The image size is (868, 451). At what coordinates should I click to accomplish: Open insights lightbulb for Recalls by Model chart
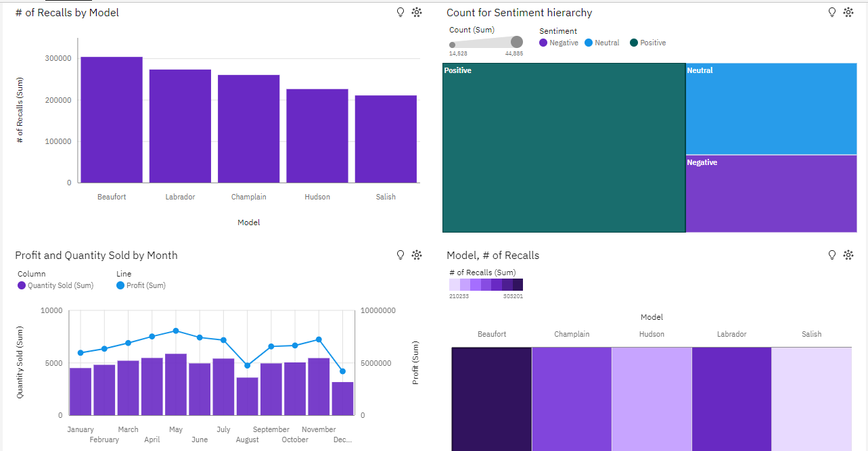tap(401, 12)
